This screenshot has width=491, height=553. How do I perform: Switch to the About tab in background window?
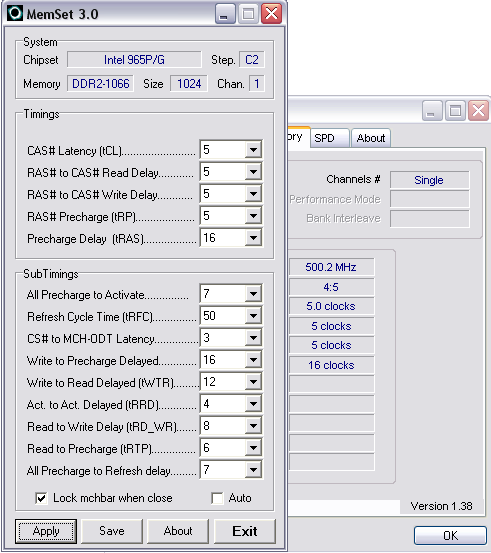pyautogui.click(x=371, y=138)
